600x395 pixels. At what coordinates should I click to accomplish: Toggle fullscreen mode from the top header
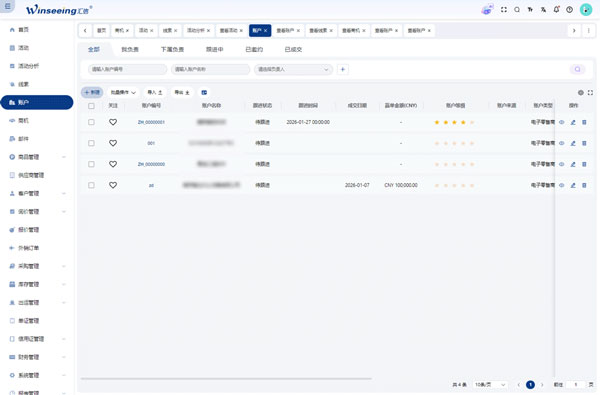click(x=504, y=10)
